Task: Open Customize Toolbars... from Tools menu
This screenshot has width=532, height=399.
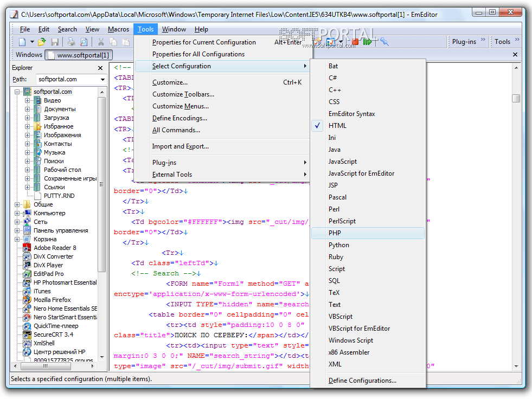Action: (x=183, y=94)
